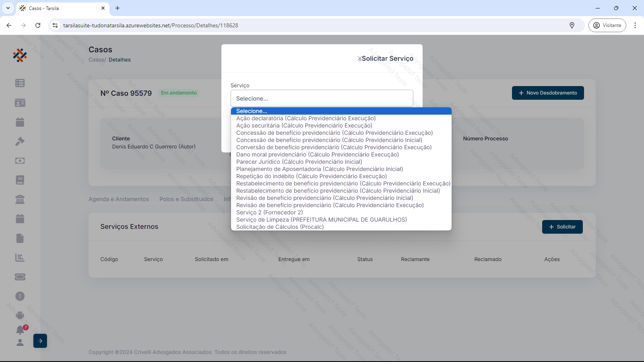Pick 'Solicitação de Cálculos (Procalc)' option
The width and height of the screenshot is (644, 362).
[280, 227]
